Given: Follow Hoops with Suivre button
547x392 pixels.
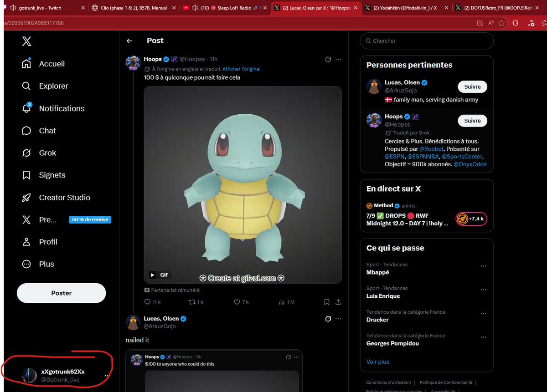Looking at the screenshot, I should pyautogui.click(x=472, y=121).
